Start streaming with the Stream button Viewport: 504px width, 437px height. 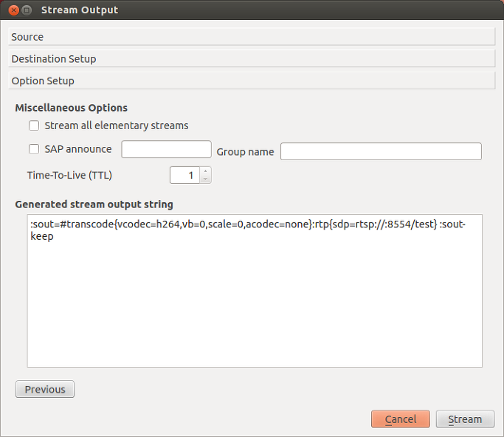[465, 419]
